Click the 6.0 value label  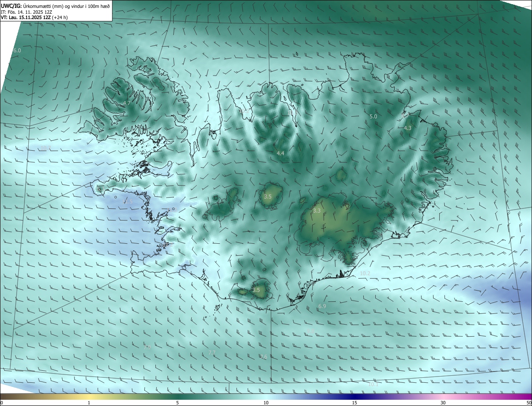tap(17, 50)
